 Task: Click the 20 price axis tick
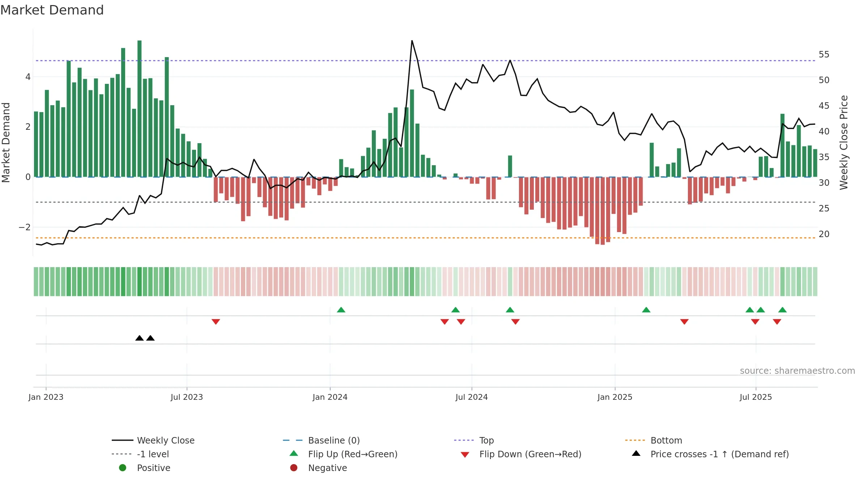(x=824, y=234)
